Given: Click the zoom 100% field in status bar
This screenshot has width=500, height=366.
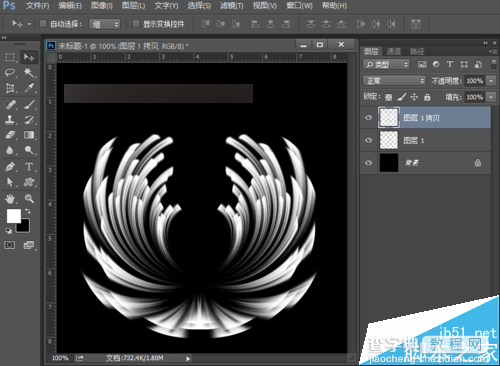Looking at the screenshot, I should [60, 358].
